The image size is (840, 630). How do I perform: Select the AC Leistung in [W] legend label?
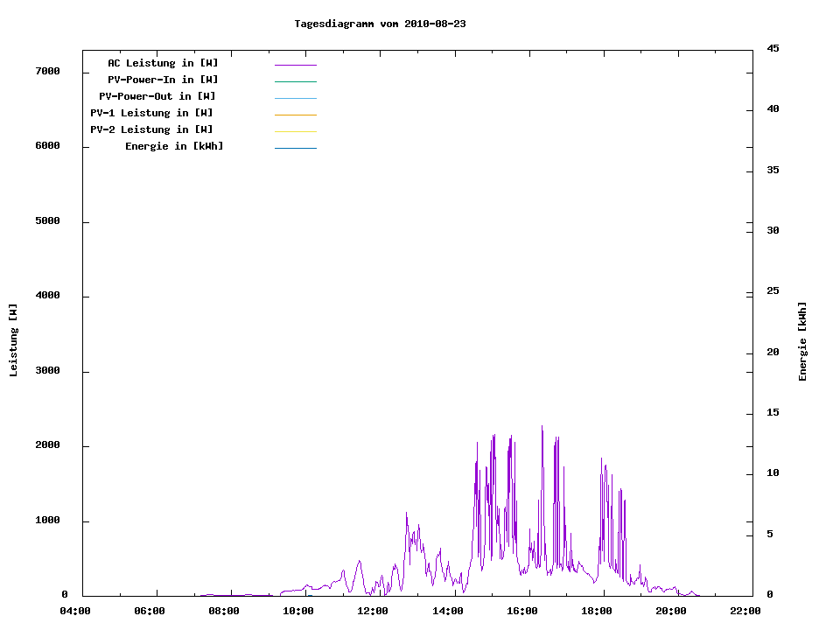(x=163, y=63)
